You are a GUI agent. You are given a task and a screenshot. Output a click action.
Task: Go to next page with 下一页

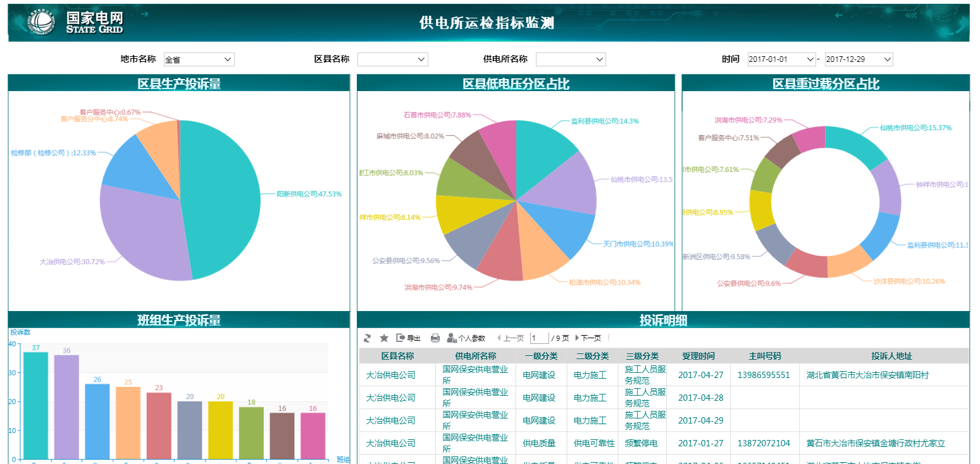(x=588, y=338)
